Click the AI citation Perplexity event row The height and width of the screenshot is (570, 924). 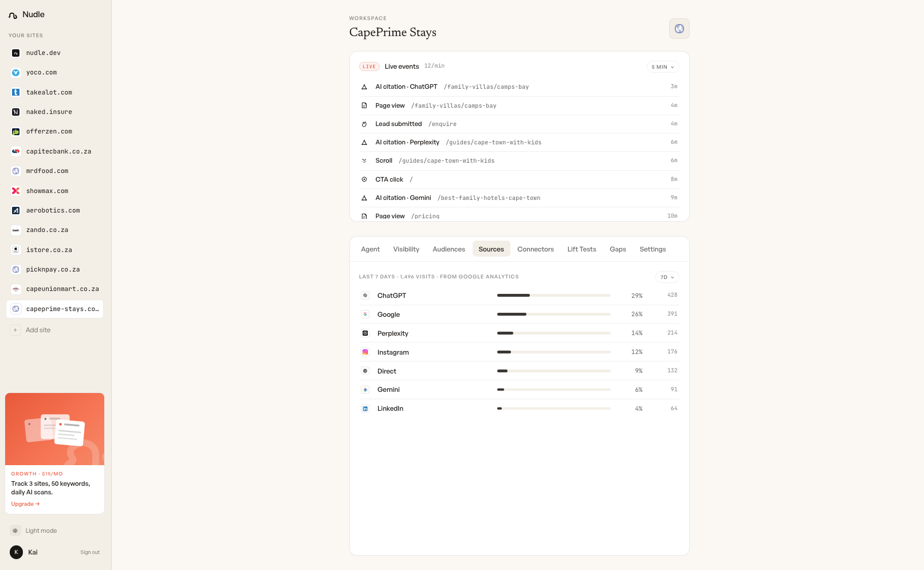(x=520, y=143)
